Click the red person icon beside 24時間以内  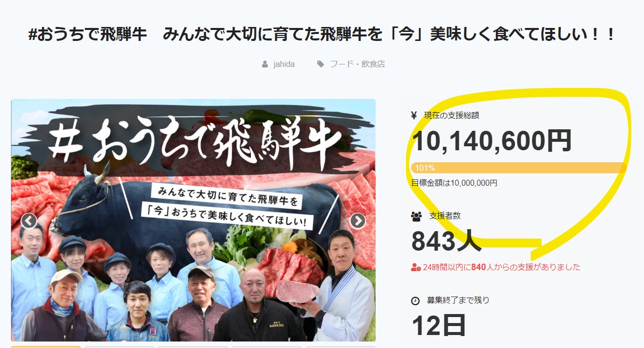(x=416, y=267)
